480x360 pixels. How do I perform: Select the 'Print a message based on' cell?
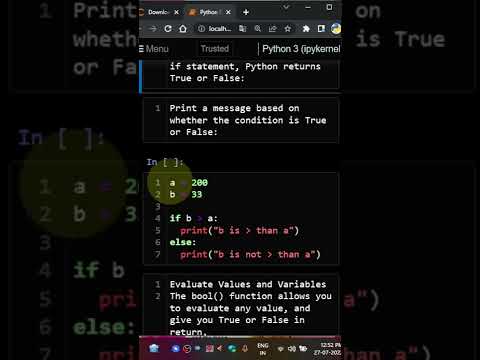(241, 120)
